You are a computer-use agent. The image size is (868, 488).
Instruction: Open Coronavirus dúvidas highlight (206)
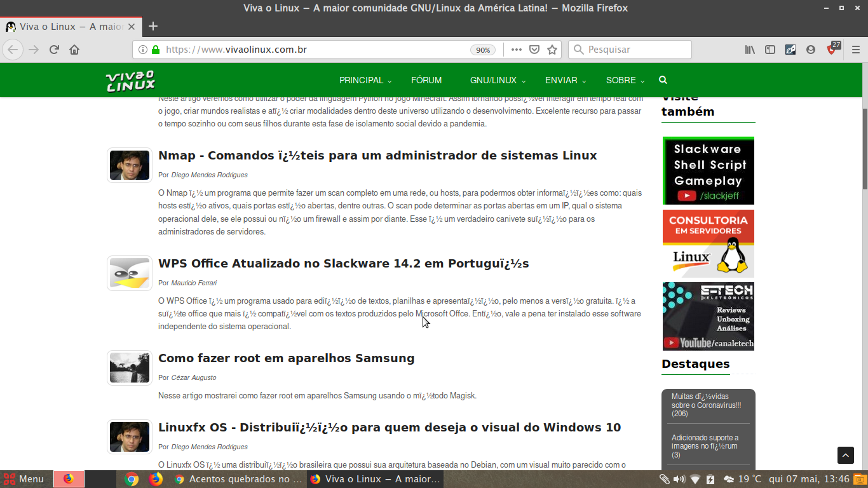point(707,405)
